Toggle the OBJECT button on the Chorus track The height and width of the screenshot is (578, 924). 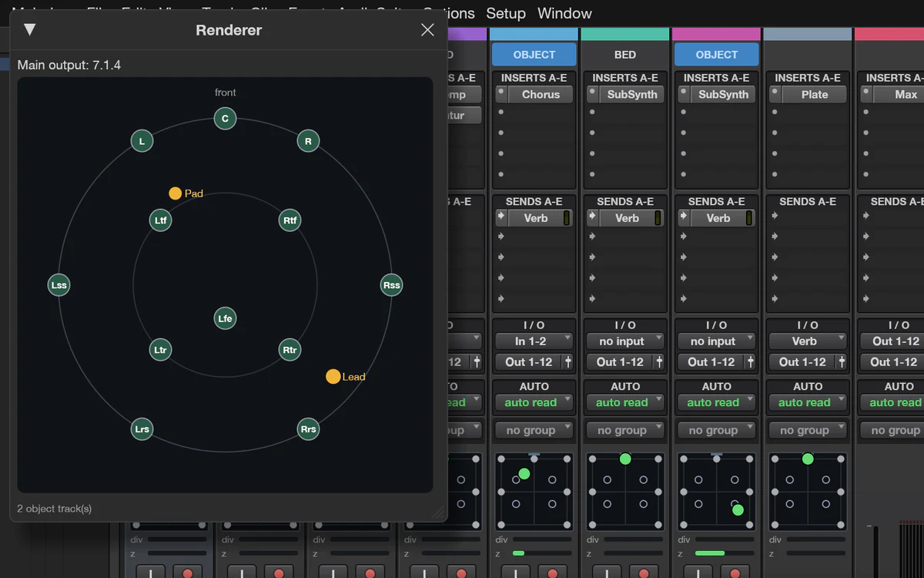(x=534, y=55)
